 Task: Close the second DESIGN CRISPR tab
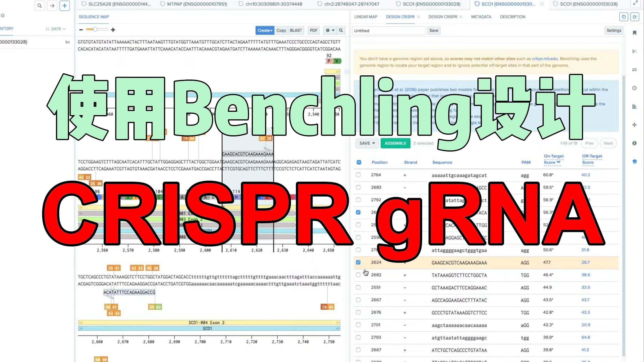click(461, 17)
